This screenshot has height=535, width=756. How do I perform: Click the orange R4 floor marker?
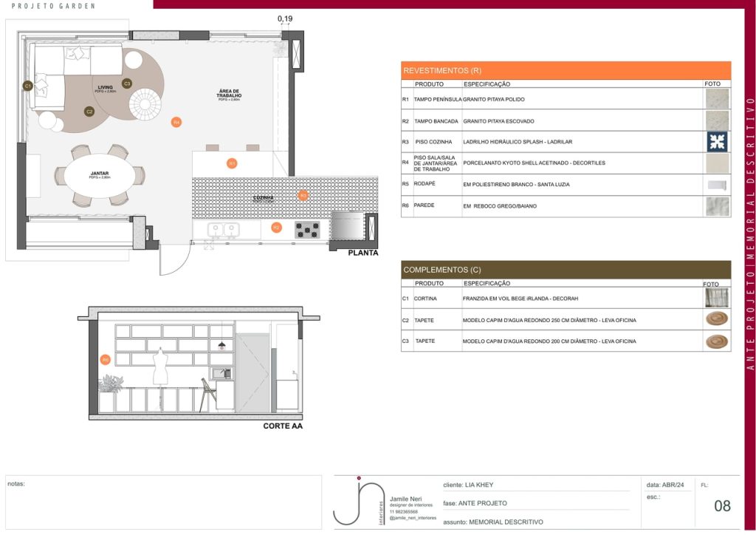point(176,122)
